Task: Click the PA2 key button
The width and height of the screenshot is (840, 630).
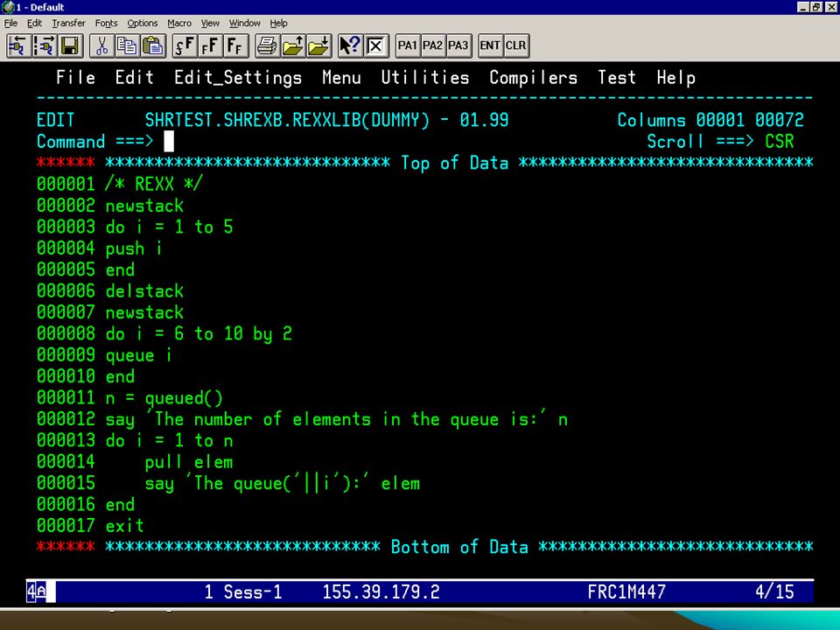Action: pos(433,45)
